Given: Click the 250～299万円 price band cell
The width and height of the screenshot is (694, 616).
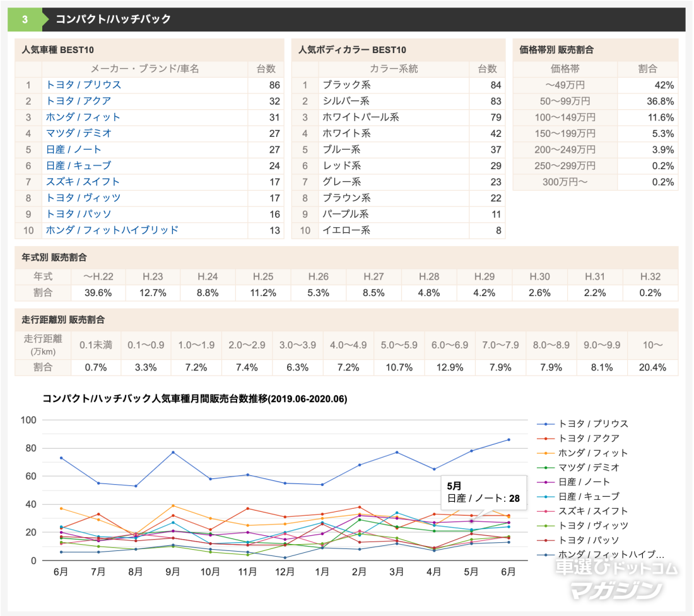Looking at the screenshot, I should tap(565, 165).
